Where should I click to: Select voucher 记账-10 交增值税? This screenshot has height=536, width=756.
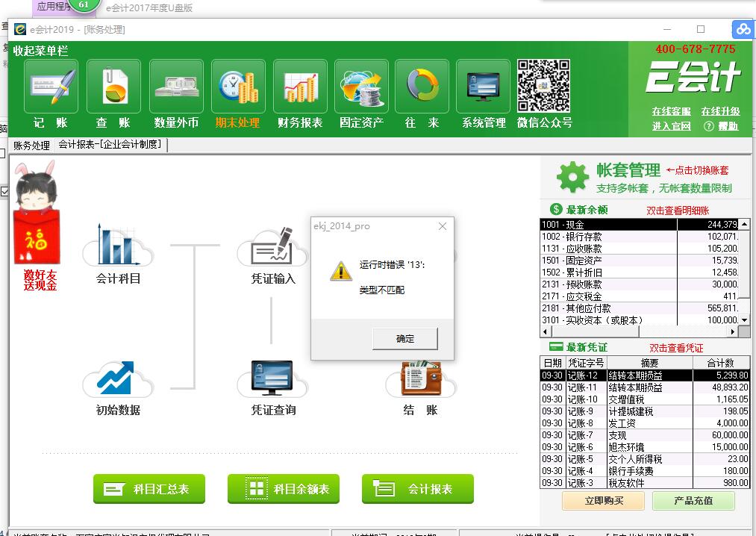pyautogui.click(x=645, y=399)
